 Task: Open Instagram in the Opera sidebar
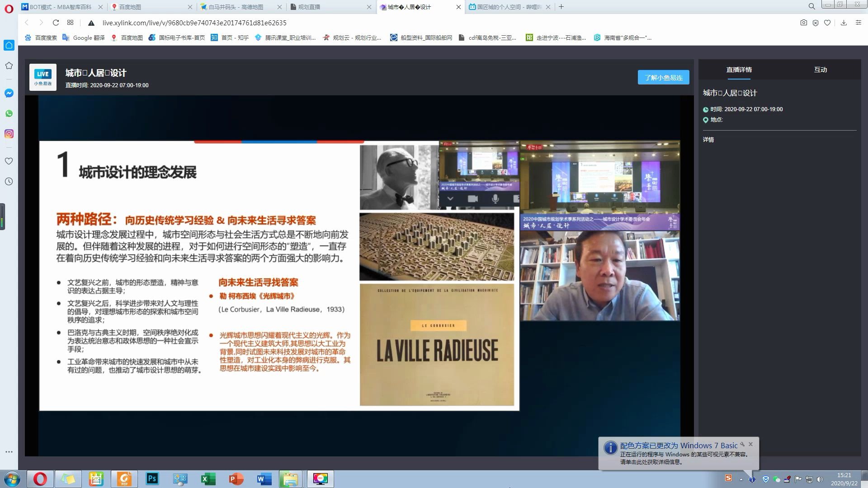[x=9, y=134]
